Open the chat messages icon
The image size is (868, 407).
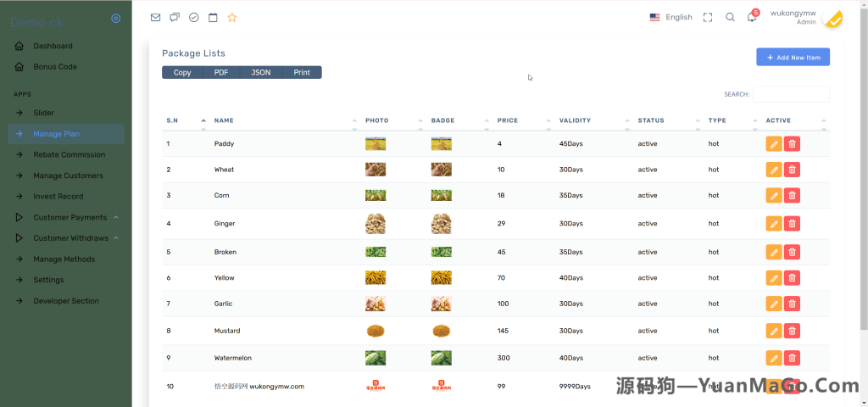click(175, 17)
